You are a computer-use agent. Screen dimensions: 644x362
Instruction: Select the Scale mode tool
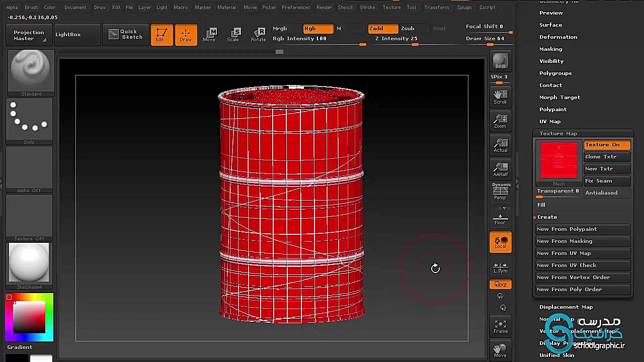click(233, 34)
